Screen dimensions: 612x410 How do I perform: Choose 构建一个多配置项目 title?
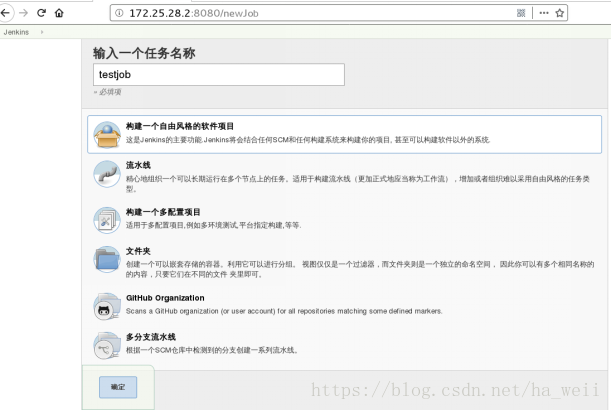click(163, 212)
